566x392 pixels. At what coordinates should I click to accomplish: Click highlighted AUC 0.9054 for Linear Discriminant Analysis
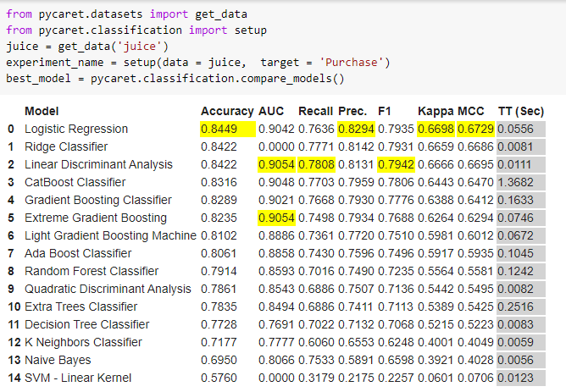click(276, 164)
